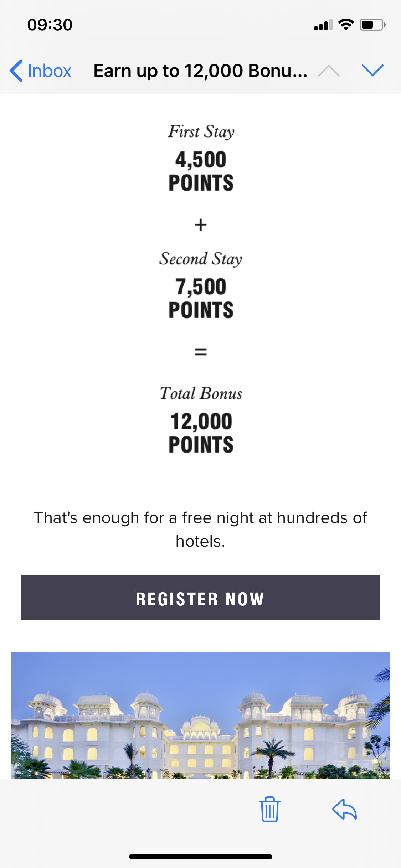Tap the free night at hotels sentence
Screen dimensions: 401x868
click(x=200, y=529)
